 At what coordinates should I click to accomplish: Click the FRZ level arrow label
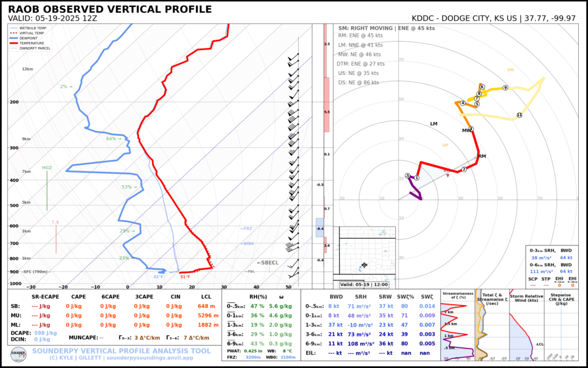coord(246,229)
